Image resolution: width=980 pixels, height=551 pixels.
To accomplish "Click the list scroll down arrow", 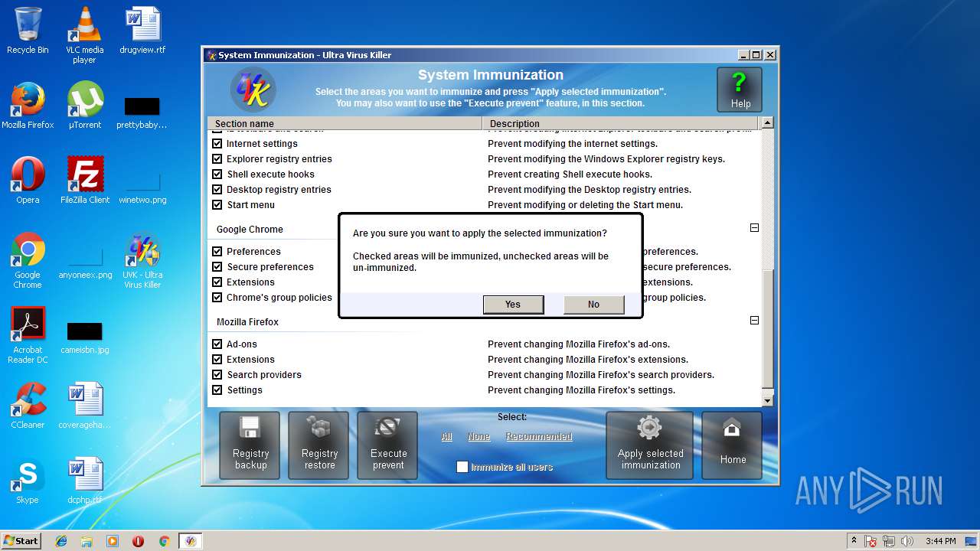I will pyautogui.click(x=768, y=400).
